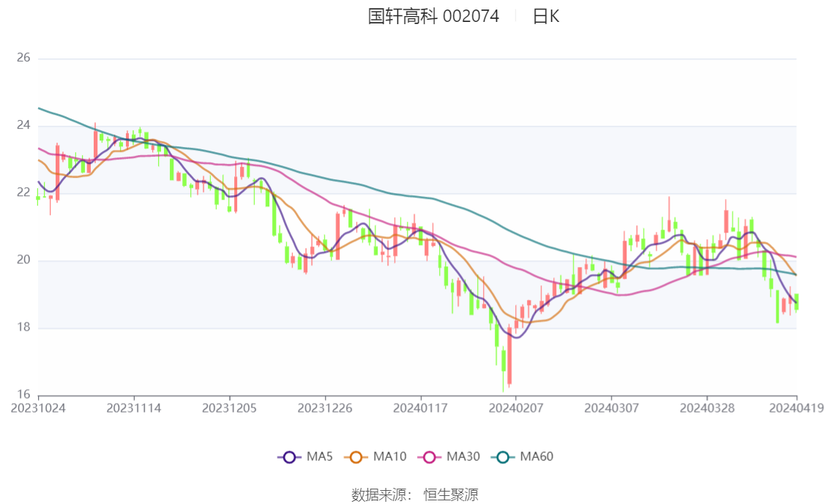
Task: Click the 数据来源 caption text
Action: (380, 495)
